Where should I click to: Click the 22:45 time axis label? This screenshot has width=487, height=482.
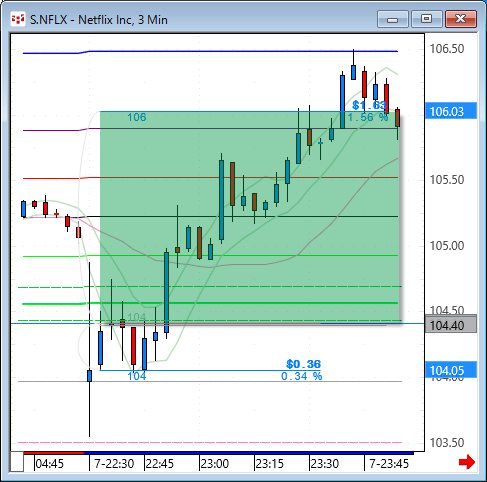point(160,464)
